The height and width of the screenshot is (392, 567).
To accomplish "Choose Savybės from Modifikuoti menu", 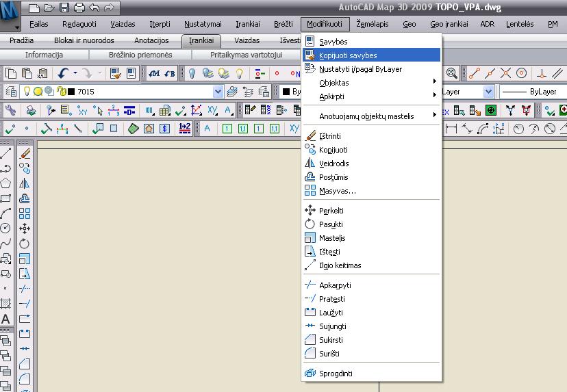I will (371, 42).
